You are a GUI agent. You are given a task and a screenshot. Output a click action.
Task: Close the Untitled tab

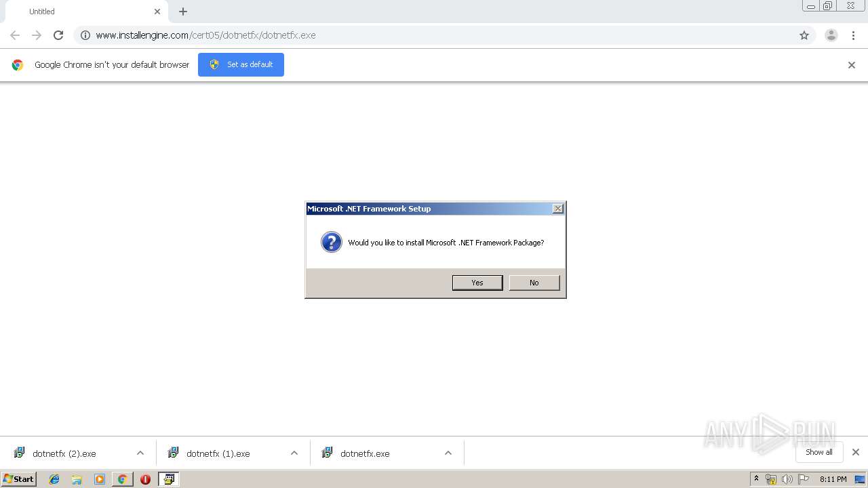pos(157,12)
